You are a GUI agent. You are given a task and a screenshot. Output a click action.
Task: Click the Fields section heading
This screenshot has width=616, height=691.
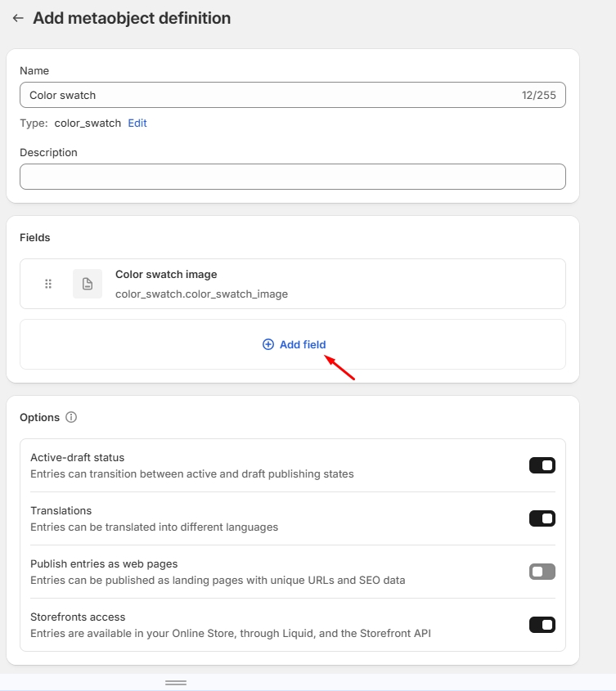(x=35, y=237)
